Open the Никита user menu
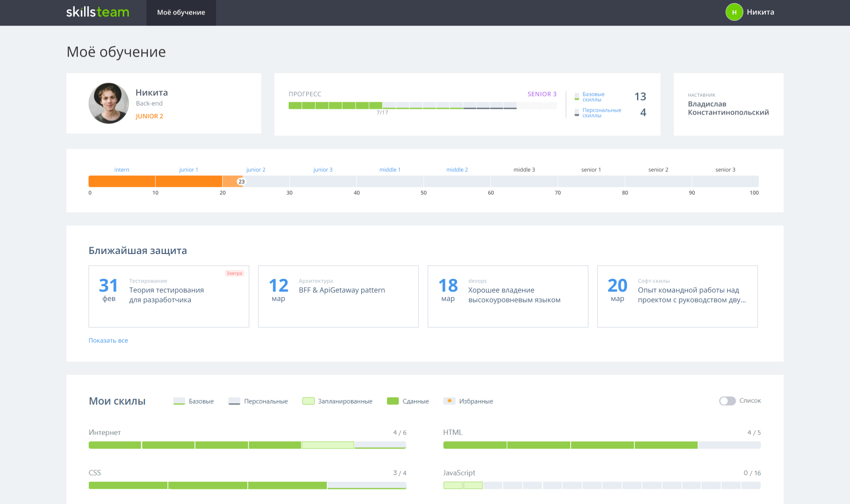This screenshot has width=850, height=504. tap(760, 12)
